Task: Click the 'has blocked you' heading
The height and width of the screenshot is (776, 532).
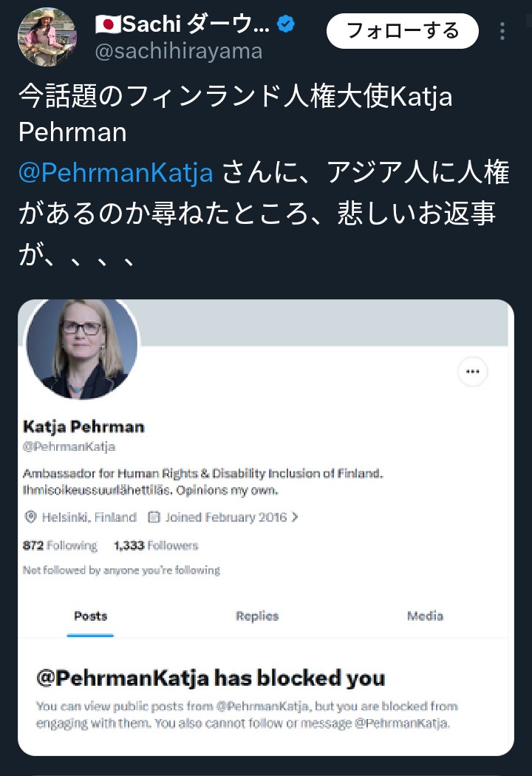Action: 211,678
